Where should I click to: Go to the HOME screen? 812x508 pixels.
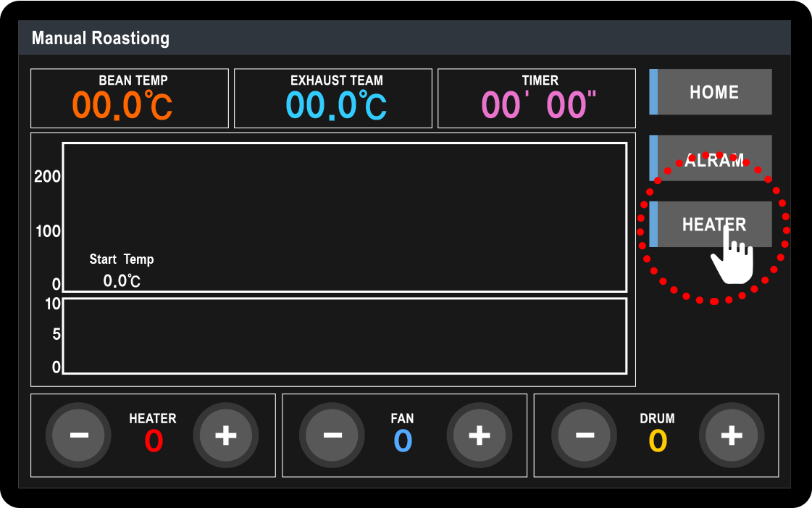(713, 92)
